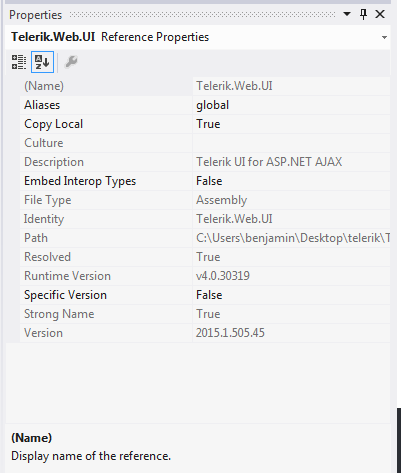Click the v4.0.30319 runtime value
Image resolution: width=401 pixels, height=473 pixels.
(x=223, y=276)
